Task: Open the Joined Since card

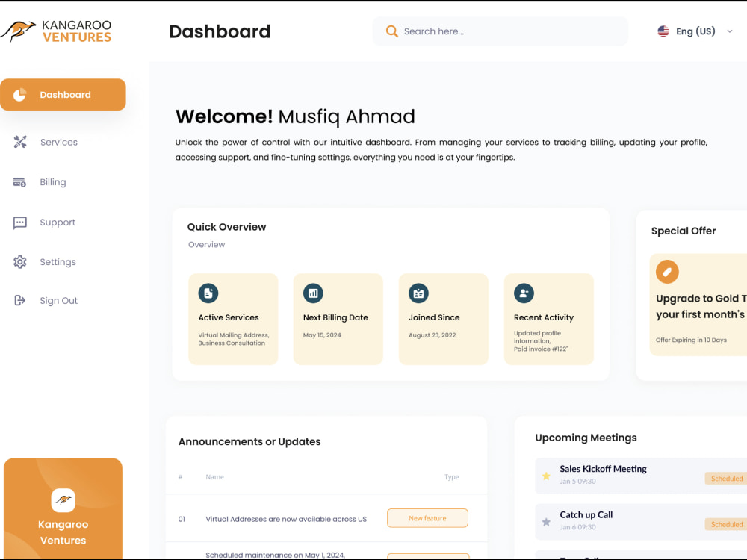Action: (x=444, y=319)
